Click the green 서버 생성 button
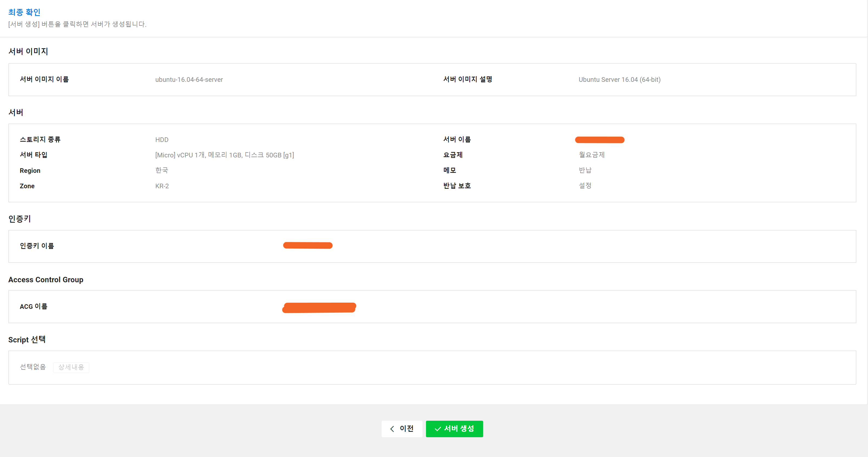 (454, 429)
